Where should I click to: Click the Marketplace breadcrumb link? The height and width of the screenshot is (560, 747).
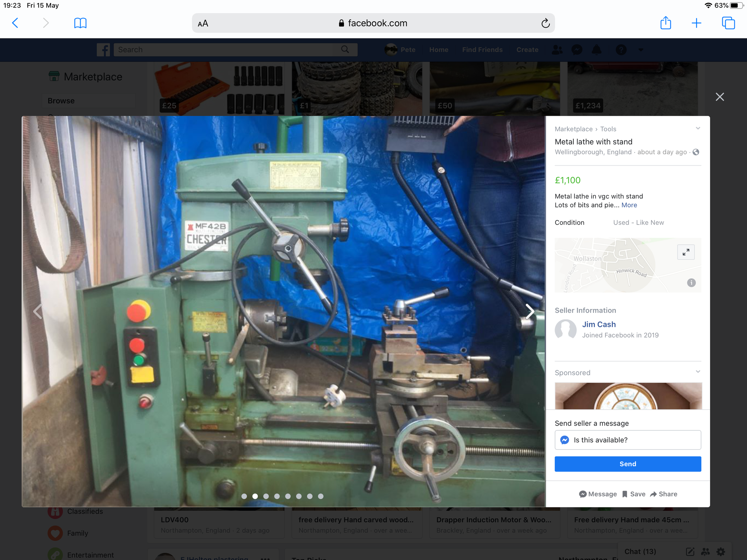[573, 129]
